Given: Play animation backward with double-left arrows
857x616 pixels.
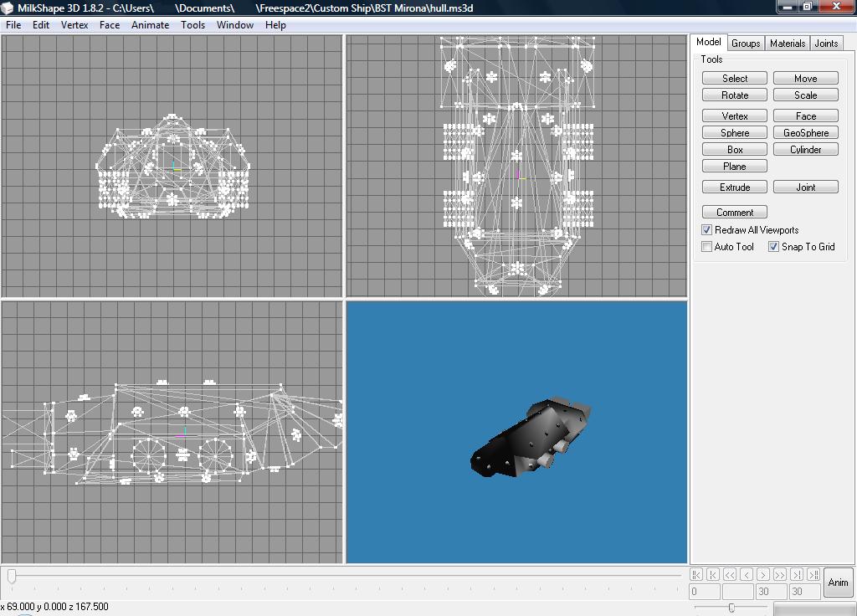Looking at the screenshot, I should tap(730, 574).
